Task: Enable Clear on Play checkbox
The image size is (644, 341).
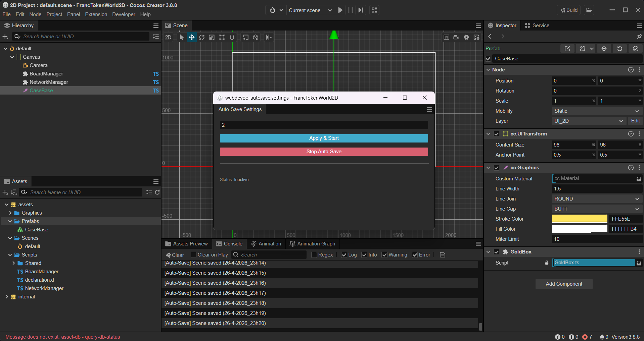Action: [x=193, y=255]
